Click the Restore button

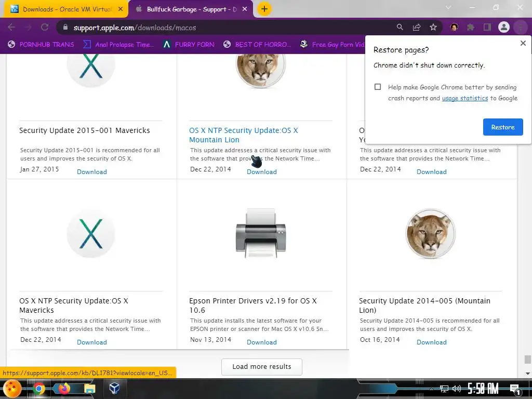(503, 127)
